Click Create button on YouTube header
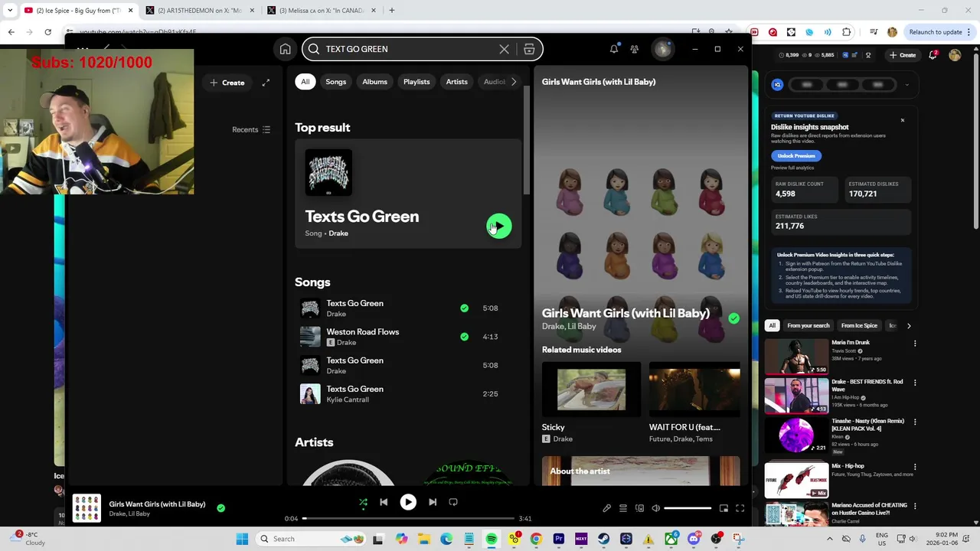 [x=902, y=55]
